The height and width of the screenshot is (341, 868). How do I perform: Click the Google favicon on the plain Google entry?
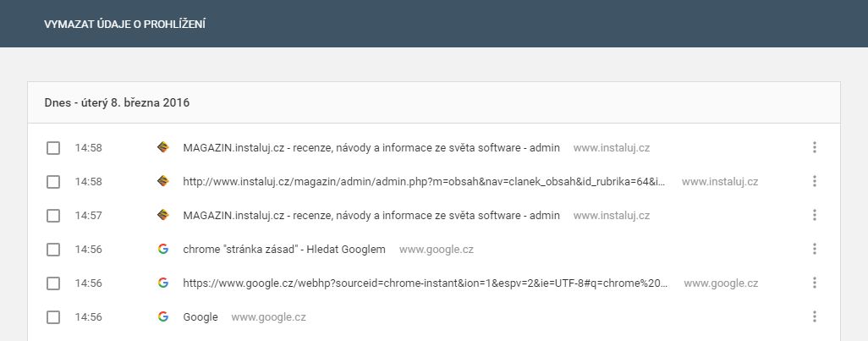(163, 316)
